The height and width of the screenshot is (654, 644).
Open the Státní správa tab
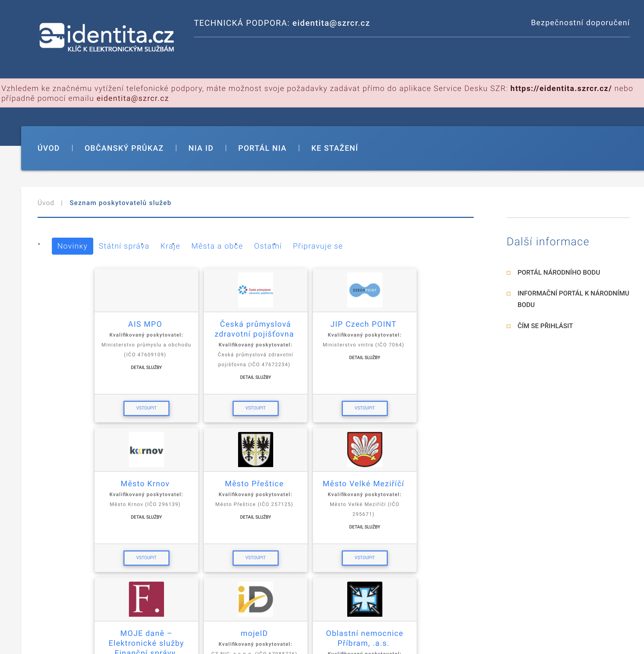click(124, 246)
